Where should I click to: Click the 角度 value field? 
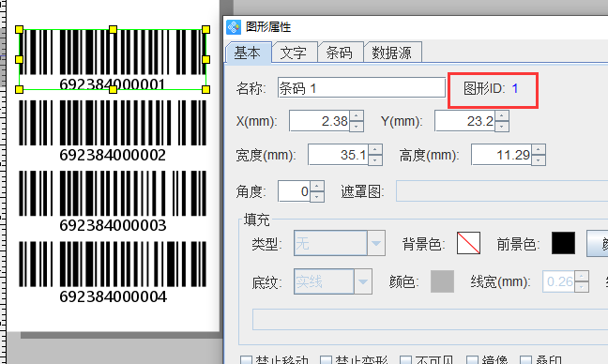294,191
